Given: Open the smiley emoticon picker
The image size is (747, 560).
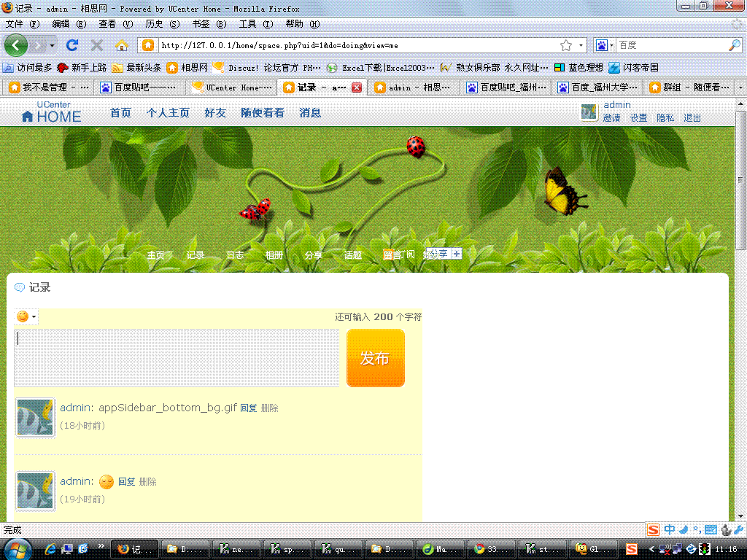Looking at the screenshot, I should [26, 316].
